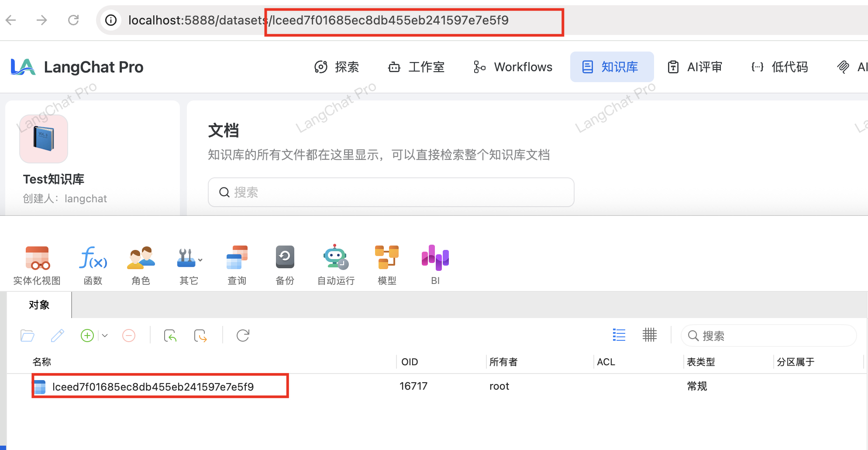Select table row lceed7f01685ec8db455eb241597e7e5f9
The height and width of the screenshot is (450, 868).
[x=153, y=387]
